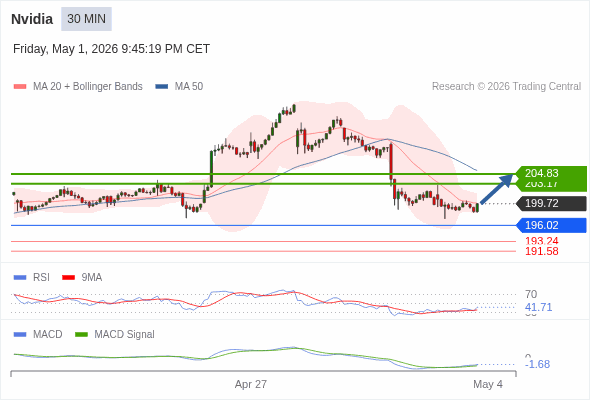
Task: Click the RSI legend swatch
Action: point(20,278)
